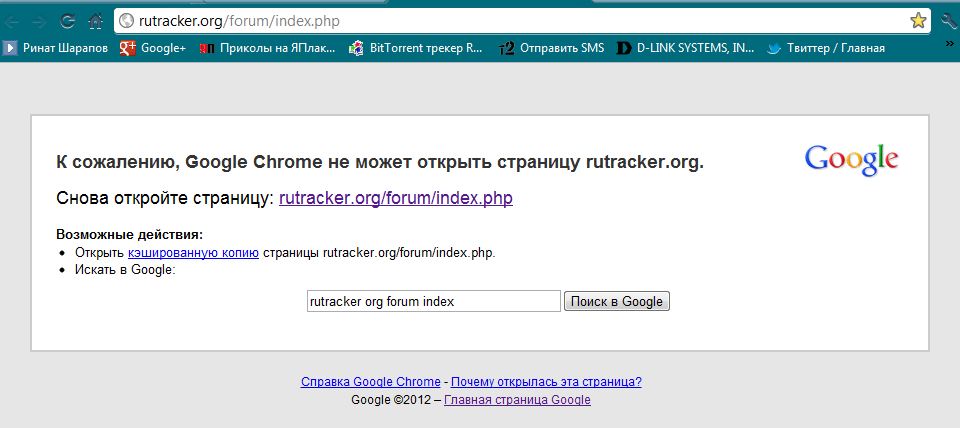The image size is (960, 428).
Task: Open the кэшированную копию link
Action: tap(193, 253)
